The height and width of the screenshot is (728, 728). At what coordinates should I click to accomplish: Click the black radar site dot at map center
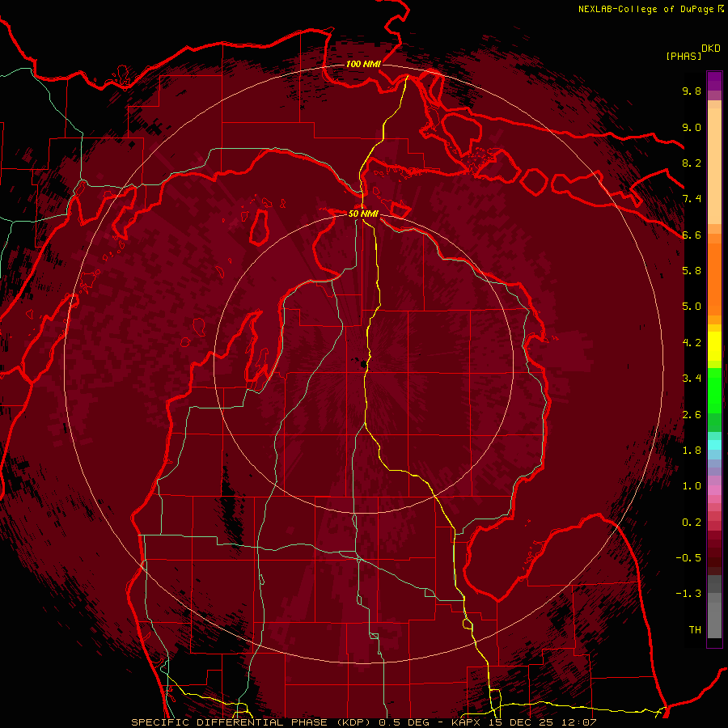(362, 363)
